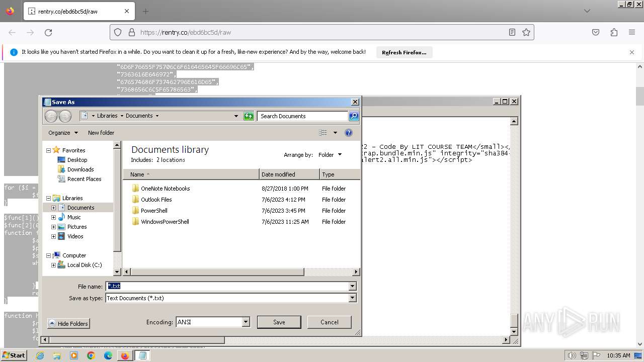The height and width of the screenshot is (362, 644).
Task: Open Arrange by Folder dropdown
Action: click(330, 155)
